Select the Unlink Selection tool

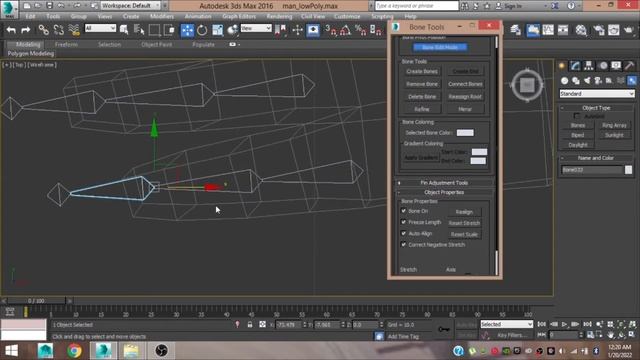point(58,30)
